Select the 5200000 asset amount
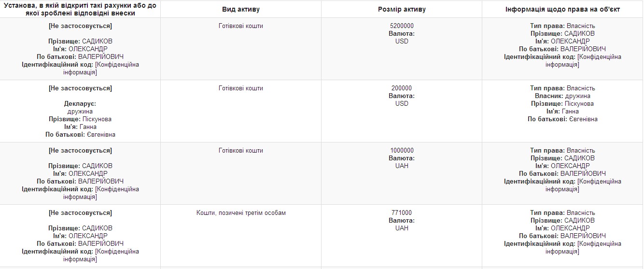The width and height of the screenshot is (644, 269). point(402,26)
